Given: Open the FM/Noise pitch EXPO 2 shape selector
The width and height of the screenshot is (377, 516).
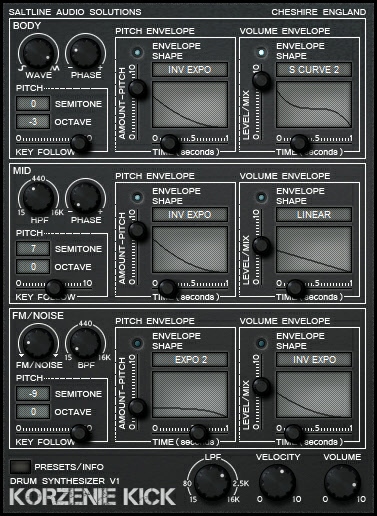Looking at the screenshot, I should click(190, 360).
